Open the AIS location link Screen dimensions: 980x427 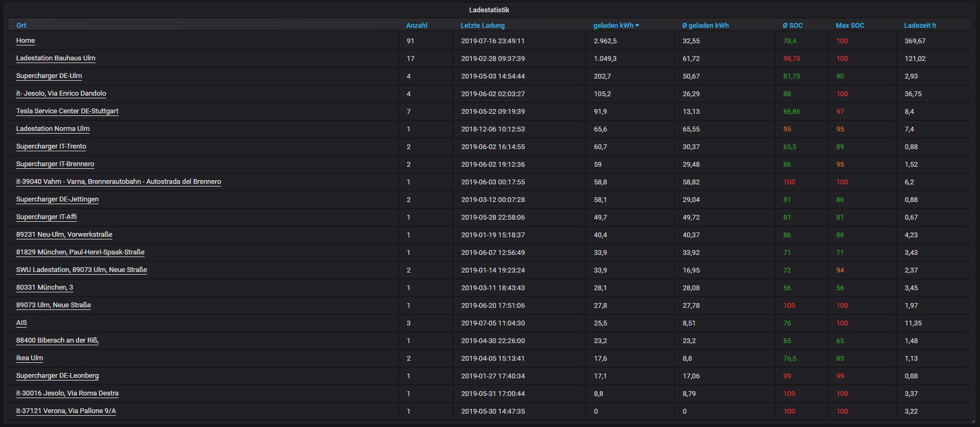click(21, 323)
